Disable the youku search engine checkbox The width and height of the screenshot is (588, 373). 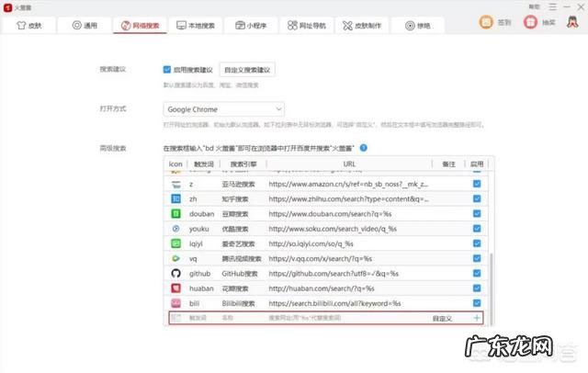point(477,229)
